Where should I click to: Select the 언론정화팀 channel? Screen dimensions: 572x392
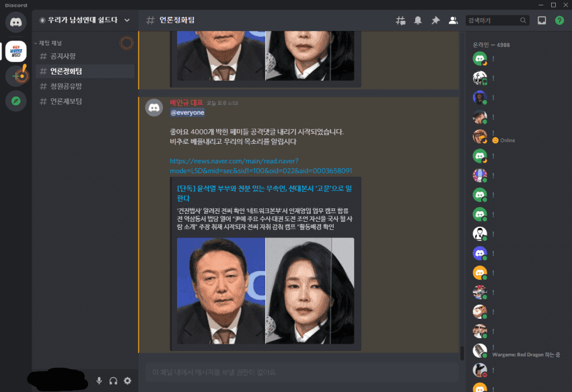85,71
